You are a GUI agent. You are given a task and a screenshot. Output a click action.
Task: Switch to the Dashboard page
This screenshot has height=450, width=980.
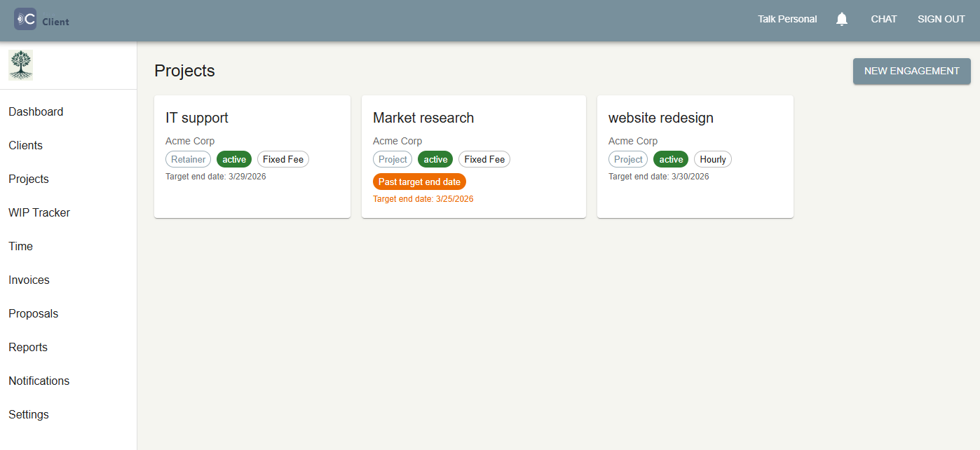36,111
